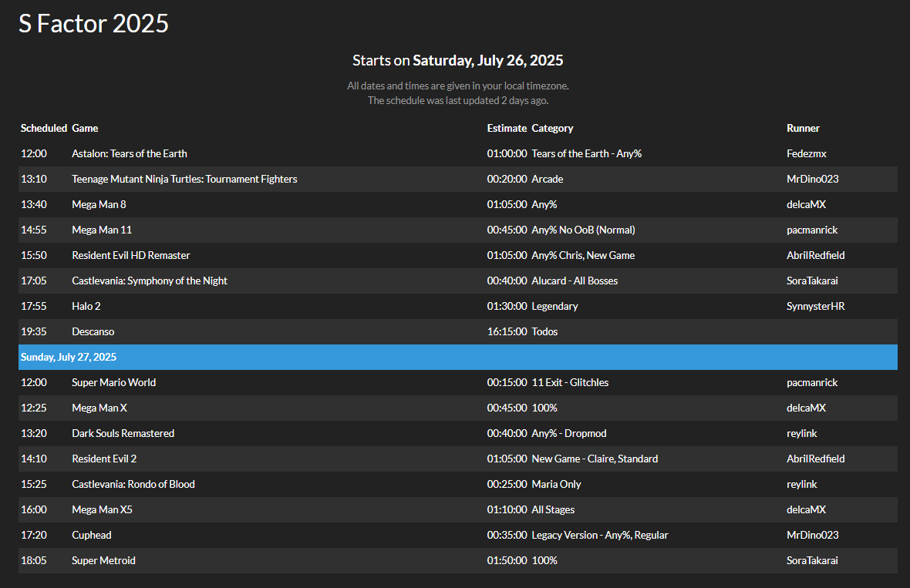This screenshot has width=910, height=588.
Task: Click the Mega Man X game entry
Action: click(x=99, y=408)
